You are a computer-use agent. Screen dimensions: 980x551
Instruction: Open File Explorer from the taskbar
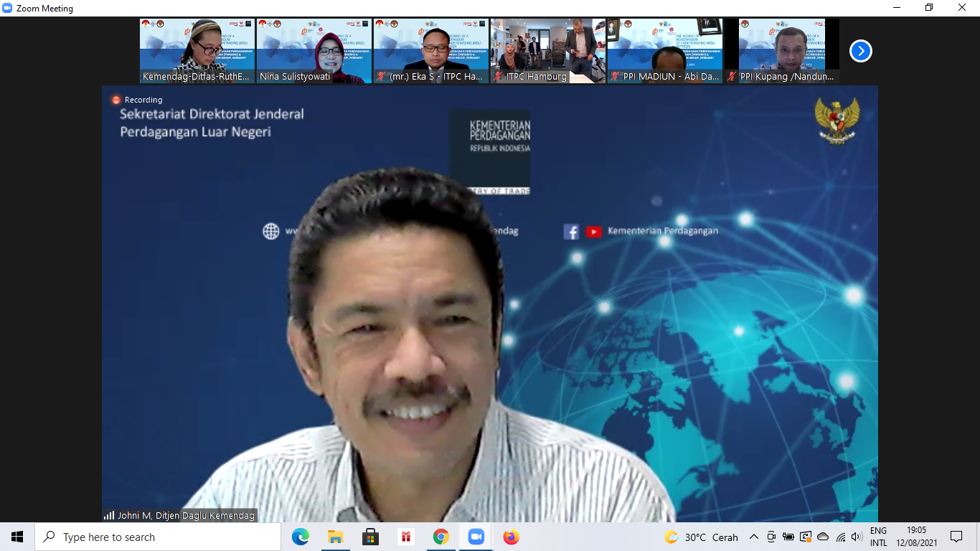(335, 537)
